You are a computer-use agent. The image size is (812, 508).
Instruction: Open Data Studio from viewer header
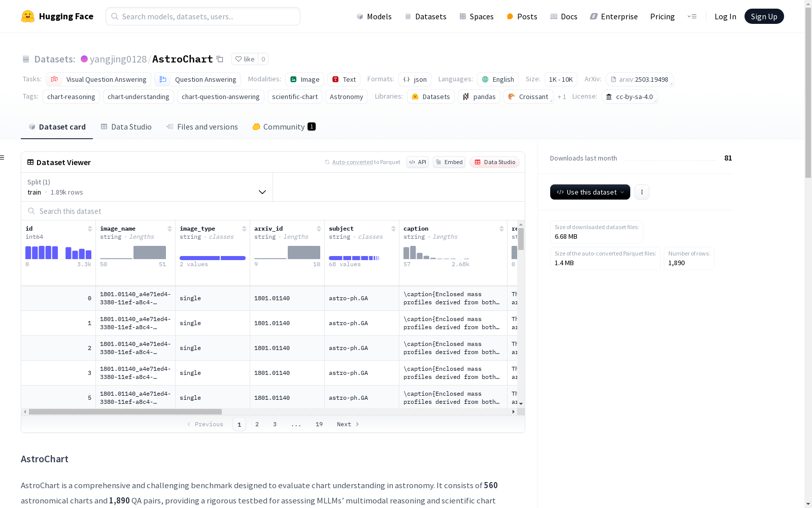point(495,162)
